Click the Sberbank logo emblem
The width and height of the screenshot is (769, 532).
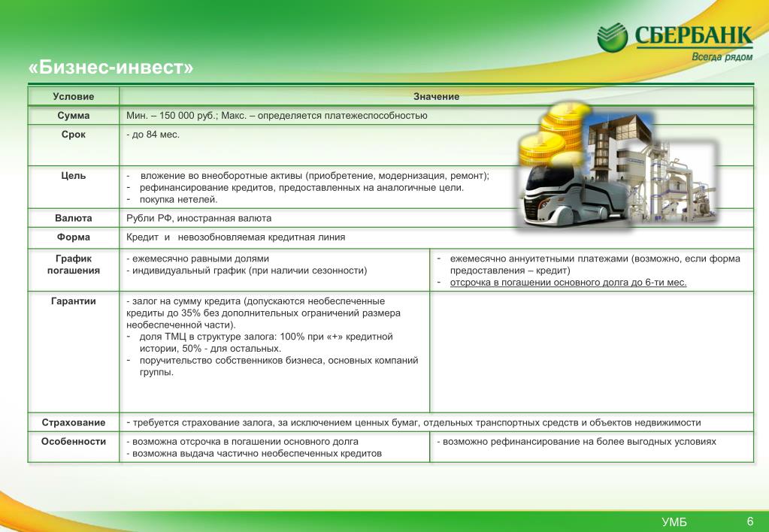(612, 37)
